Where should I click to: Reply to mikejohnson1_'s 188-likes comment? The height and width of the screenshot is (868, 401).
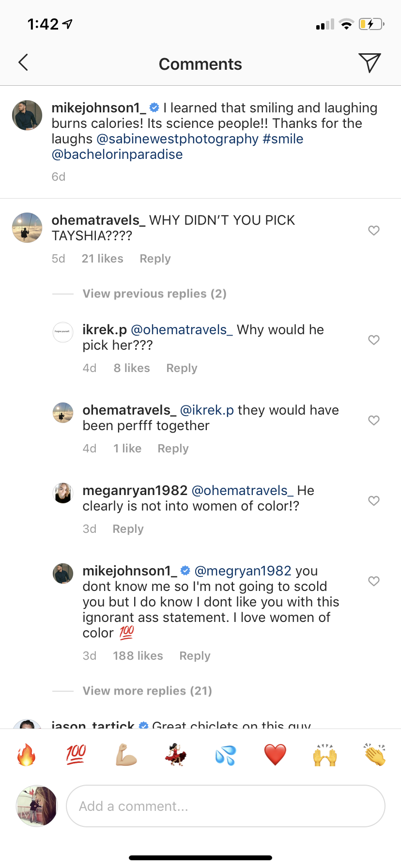pos(195,656)
